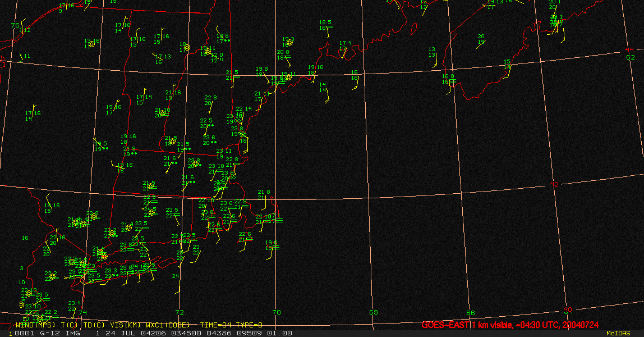Select the green longitude label 70

pyautogui.click(x=277, y=312)
